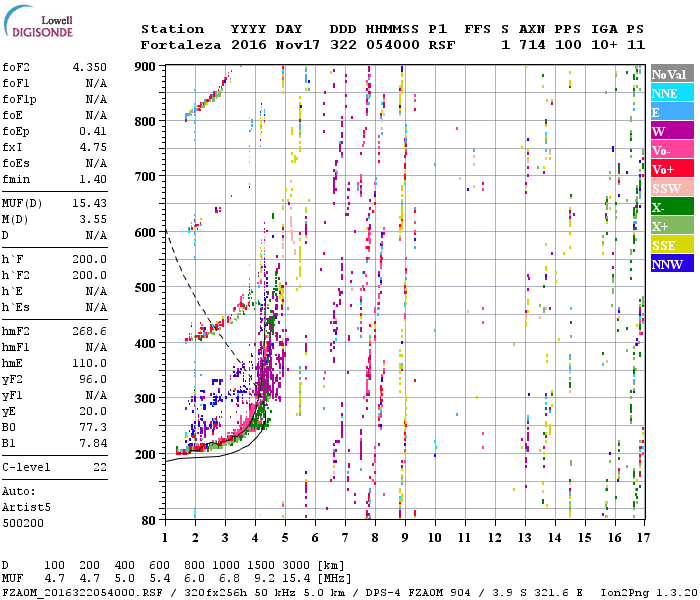Click the station name Fortaleza
Image resolution: width=700 pixels, height=600 pixels.
point(181,45)
